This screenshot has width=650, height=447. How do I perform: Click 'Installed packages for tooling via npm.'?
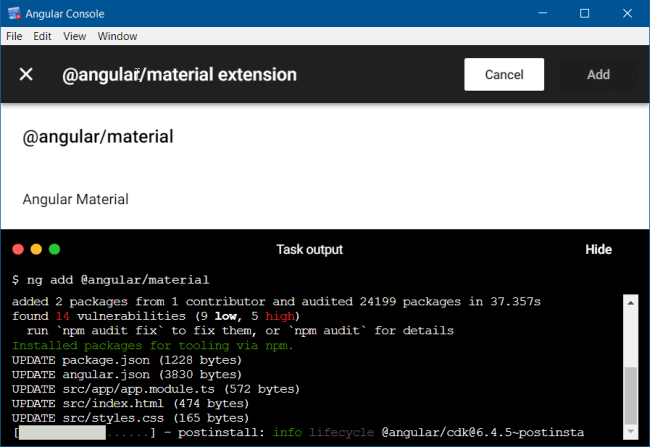(153, 345)
